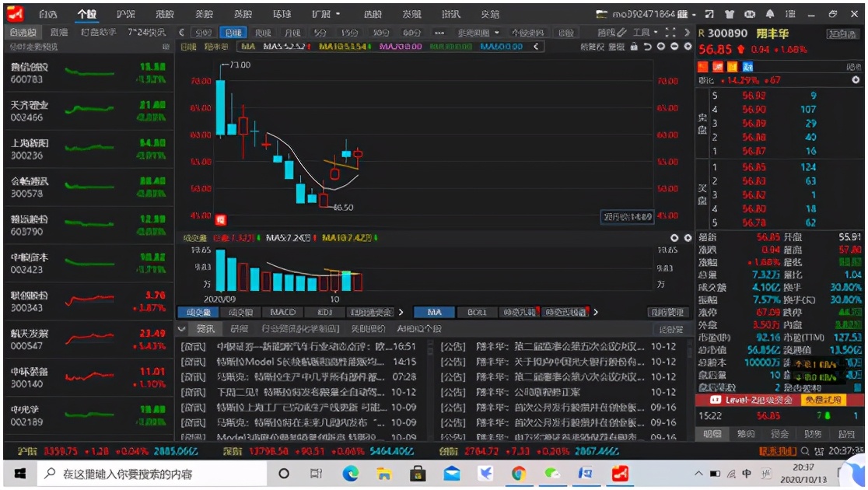Screen dimensions: 868x490
Task: Click button at right end of indicator bar
Action: click(668, 312)
